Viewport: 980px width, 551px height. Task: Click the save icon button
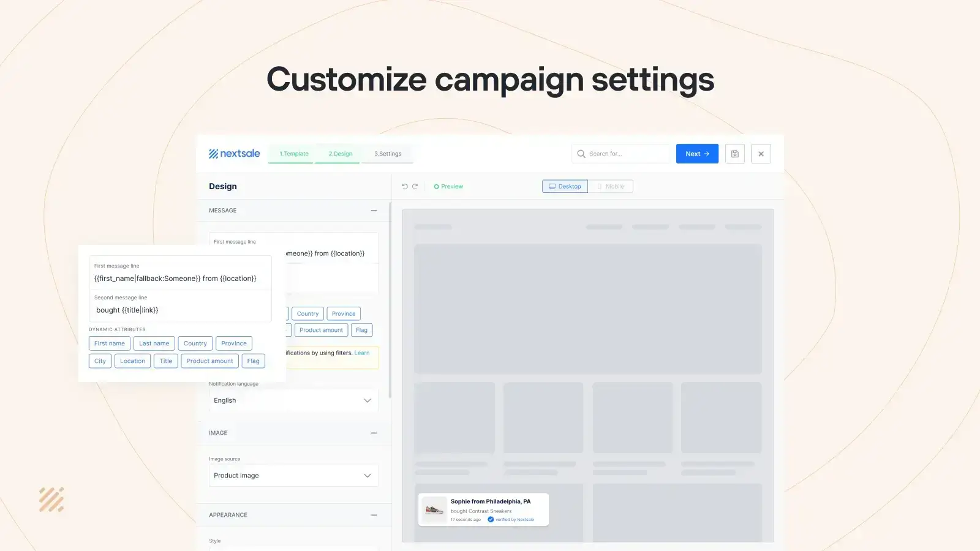734,154
